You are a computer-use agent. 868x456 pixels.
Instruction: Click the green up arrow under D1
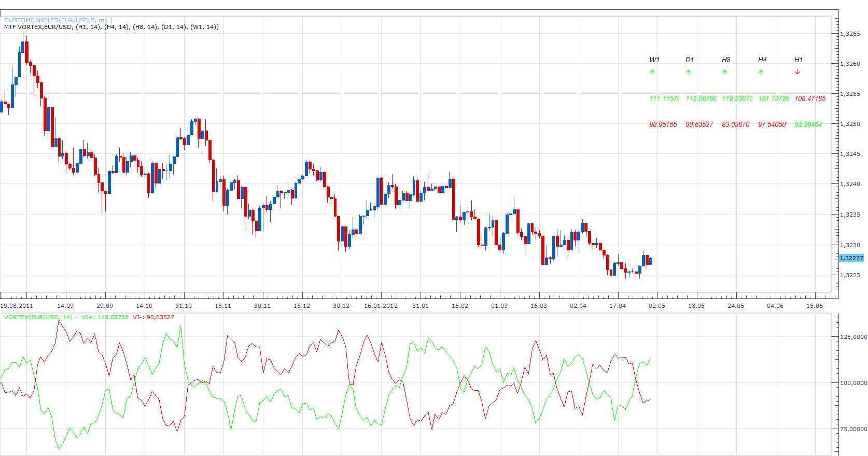689,73
